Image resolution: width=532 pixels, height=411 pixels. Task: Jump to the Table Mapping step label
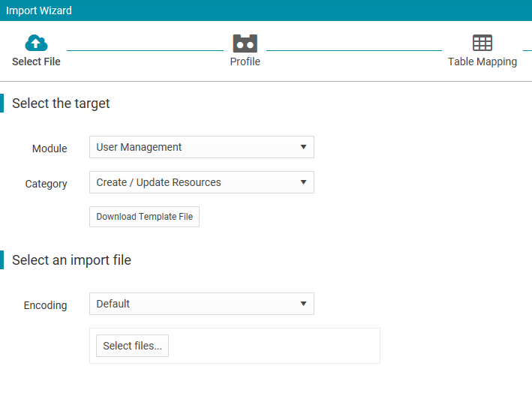tap(482, 61)
